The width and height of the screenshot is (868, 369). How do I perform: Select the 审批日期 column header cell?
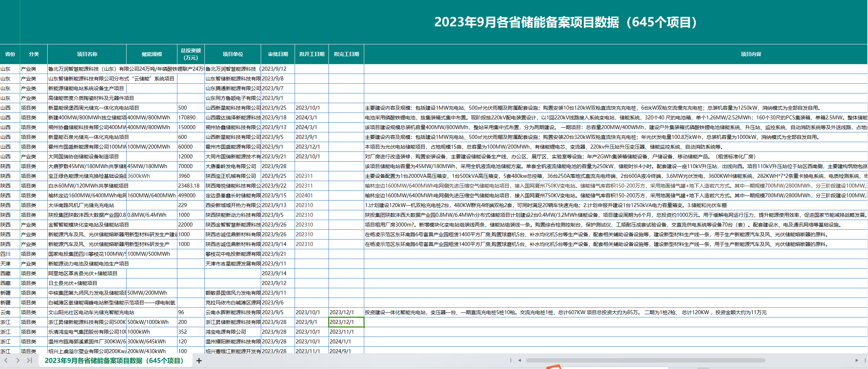click(x=278, y=54)
